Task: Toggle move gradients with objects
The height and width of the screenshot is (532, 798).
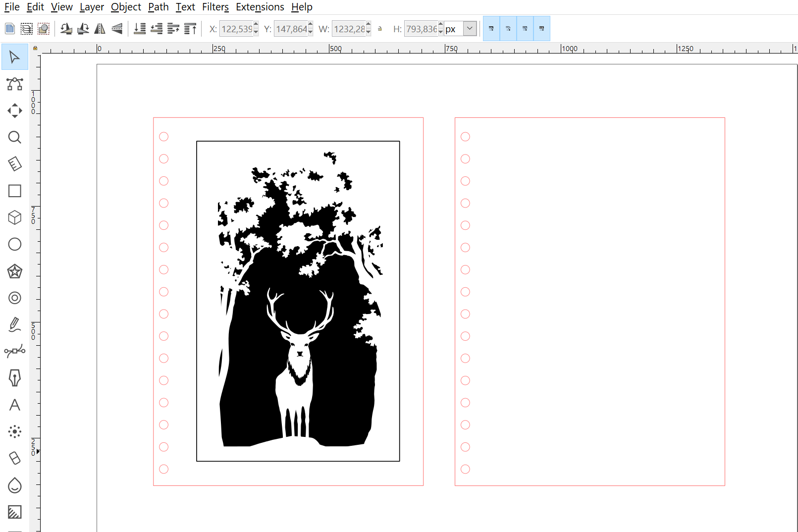Action: click(x=525, y=29)
